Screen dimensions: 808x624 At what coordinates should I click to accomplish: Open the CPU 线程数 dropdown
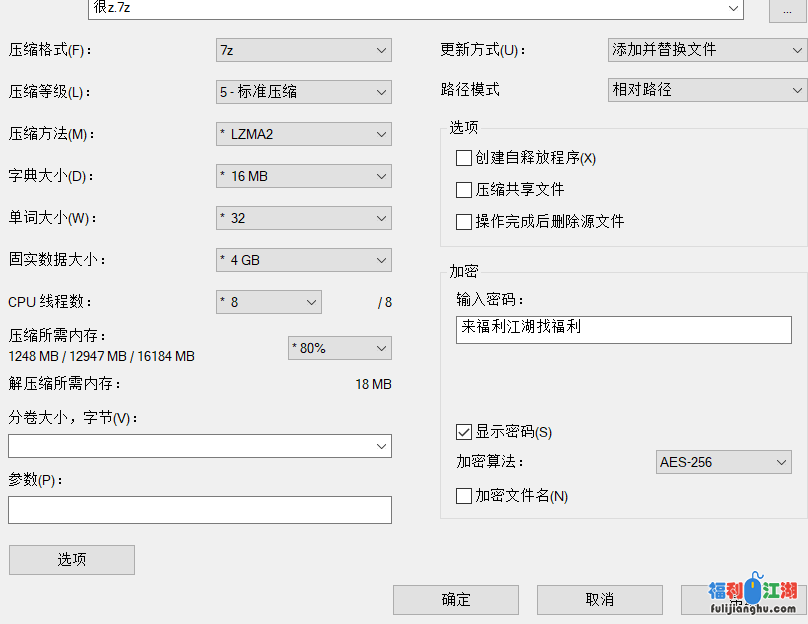pos(268,302)
